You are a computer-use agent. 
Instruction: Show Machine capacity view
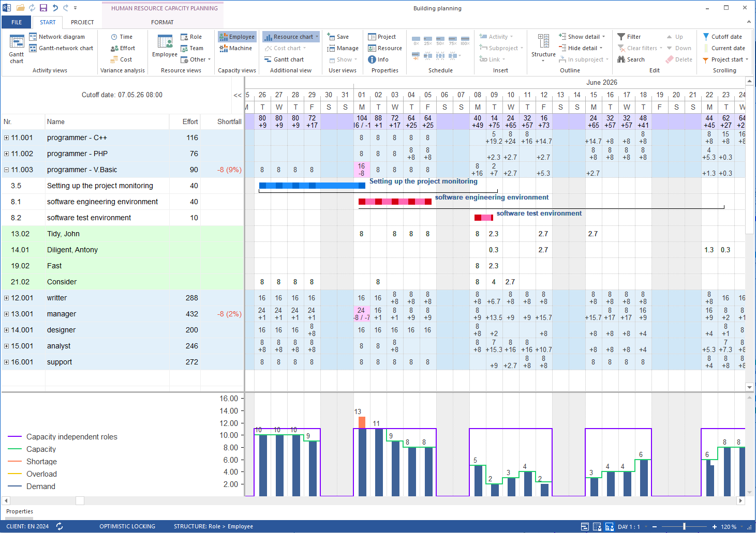(x=235, y=48)
